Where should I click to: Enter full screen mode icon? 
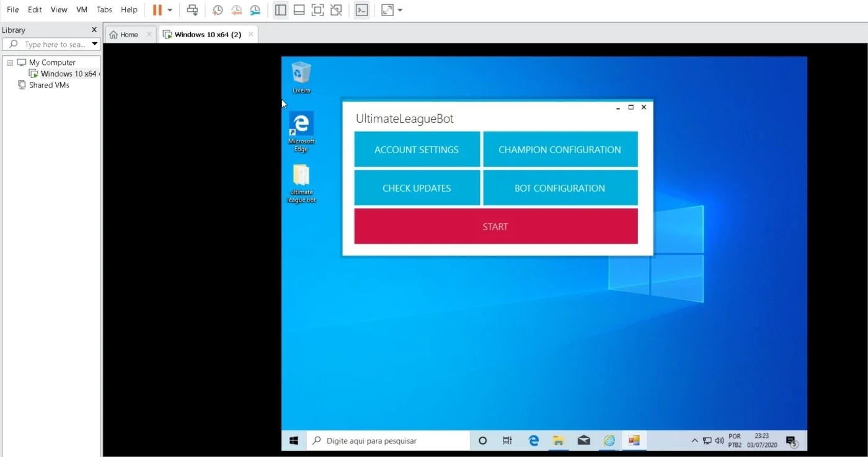pyautogui.click(x=317, y=10)
